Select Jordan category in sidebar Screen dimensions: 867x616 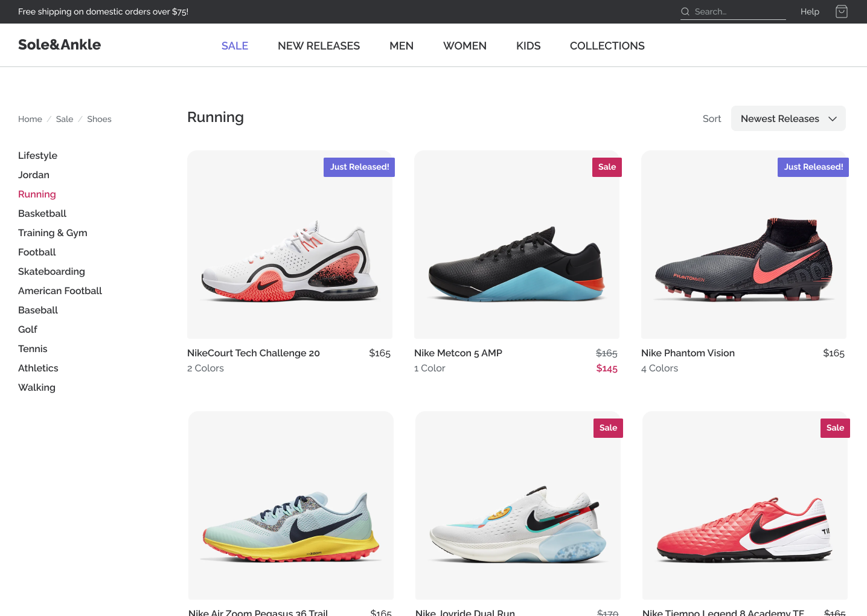click(x=34, y=175)
